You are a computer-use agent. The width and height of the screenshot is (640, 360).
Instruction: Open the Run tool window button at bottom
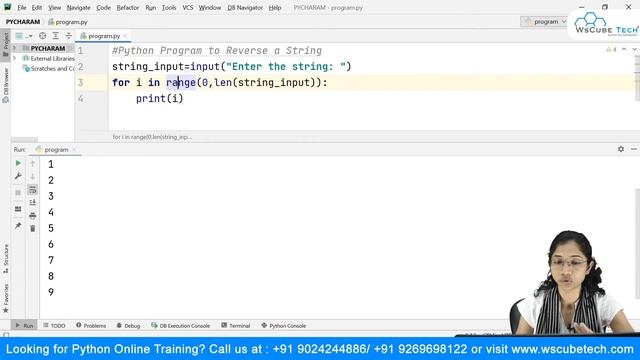24,325
